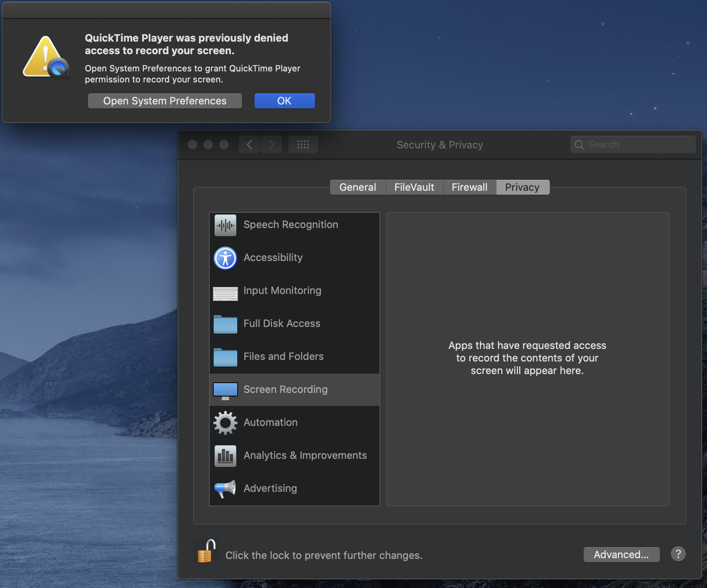Image resolution: width=707 pixels, height=588 pixels.
Task: Click the magnifying glass search icon
Action: [x=579, y=145]
